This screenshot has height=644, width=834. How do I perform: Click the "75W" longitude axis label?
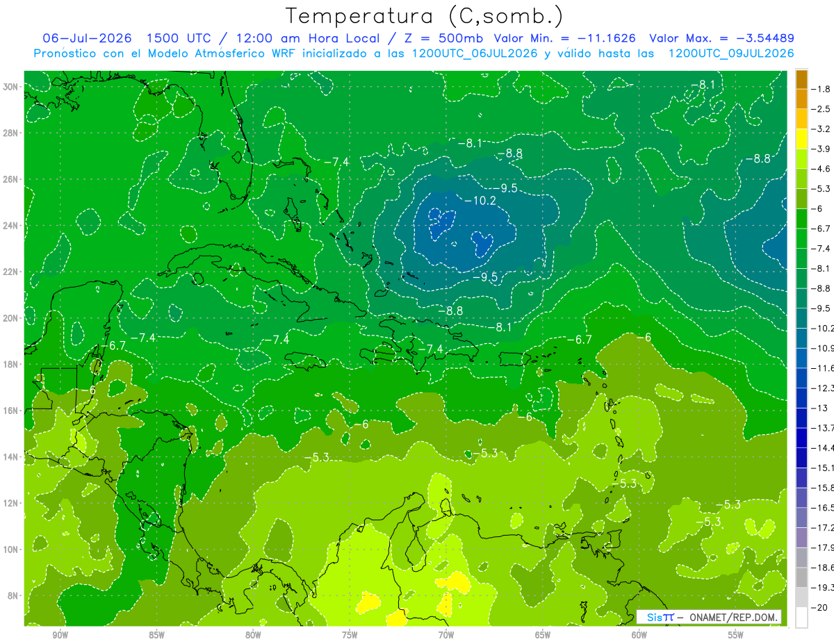(350, 635)
